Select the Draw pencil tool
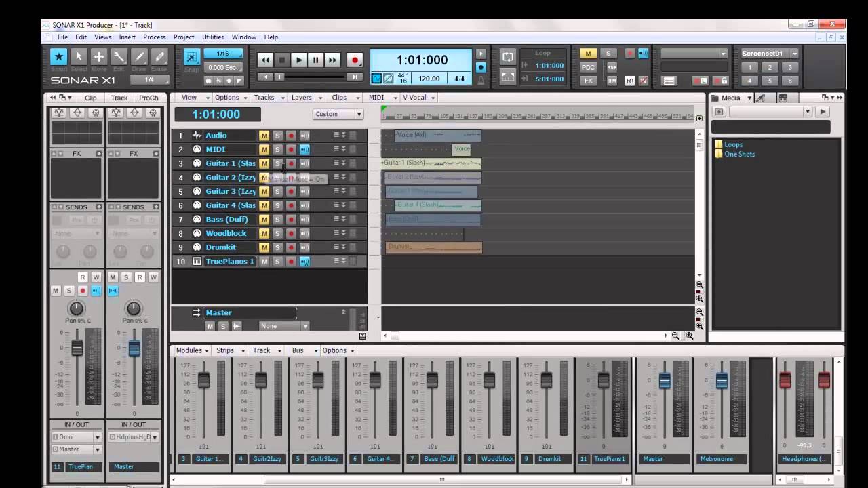This screenshot has width=868, height=488. pos(139,57)
